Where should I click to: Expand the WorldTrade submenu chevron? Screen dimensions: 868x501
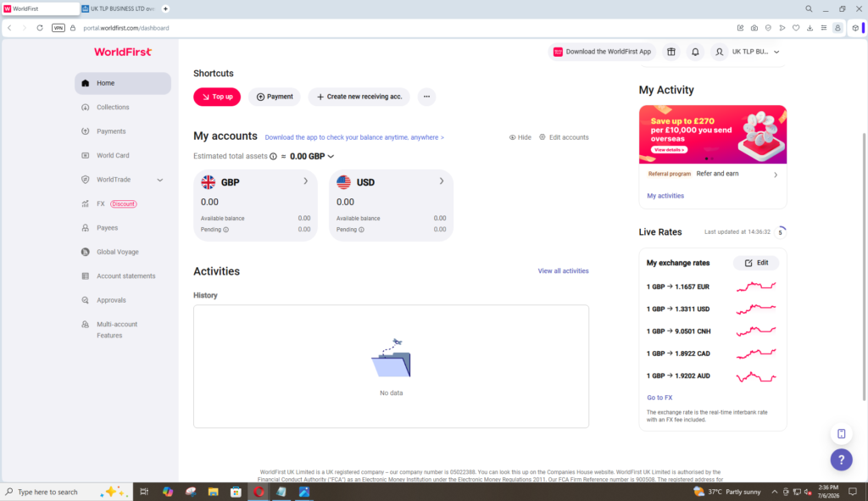click(x=160, y=180)
